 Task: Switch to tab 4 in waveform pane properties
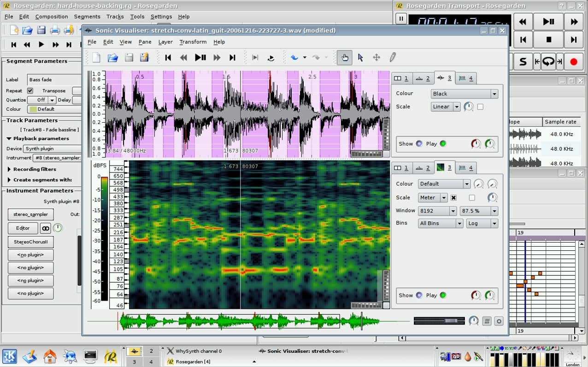coord(466,78)
